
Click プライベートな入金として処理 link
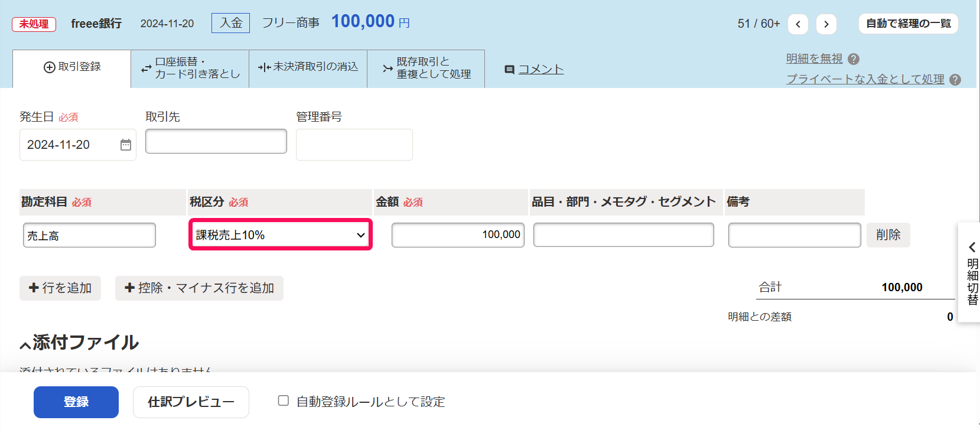click(x=865, y=79)
